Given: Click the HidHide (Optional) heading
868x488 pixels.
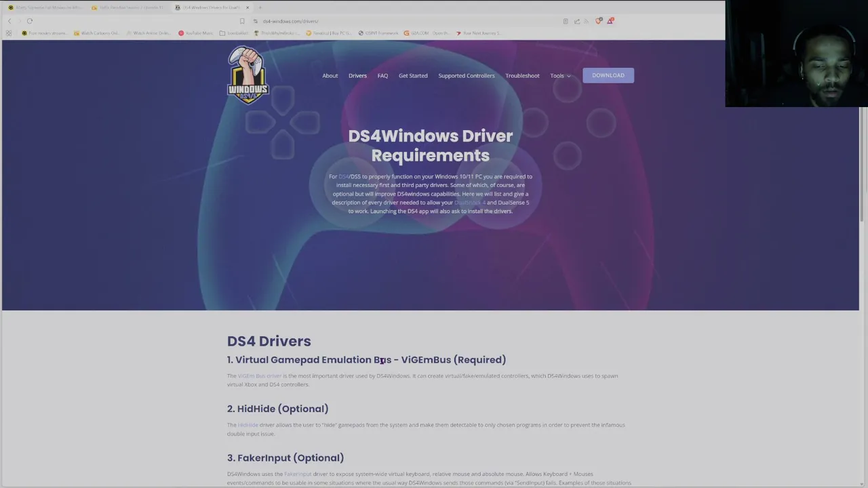Looking at the screenshot, I should [277, 409].
